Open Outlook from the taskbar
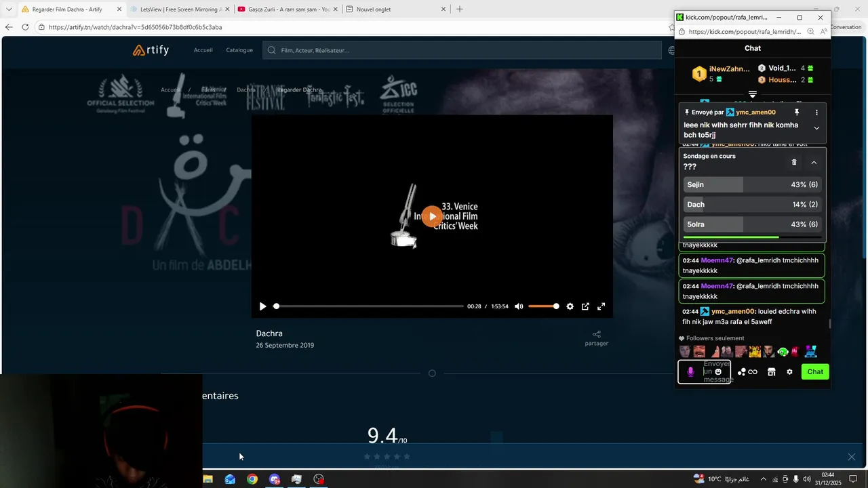This screenshot has width=868, height=488. (x=230, y=479)
